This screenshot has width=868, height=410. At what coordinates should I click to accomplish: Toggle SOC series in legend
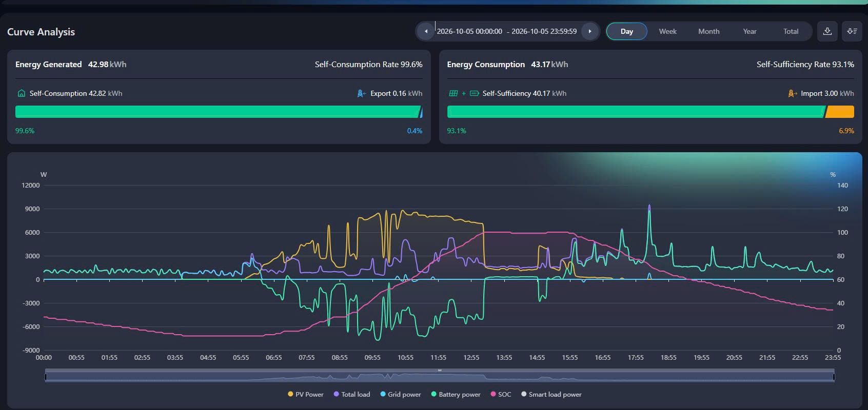(x=501, y=394)
